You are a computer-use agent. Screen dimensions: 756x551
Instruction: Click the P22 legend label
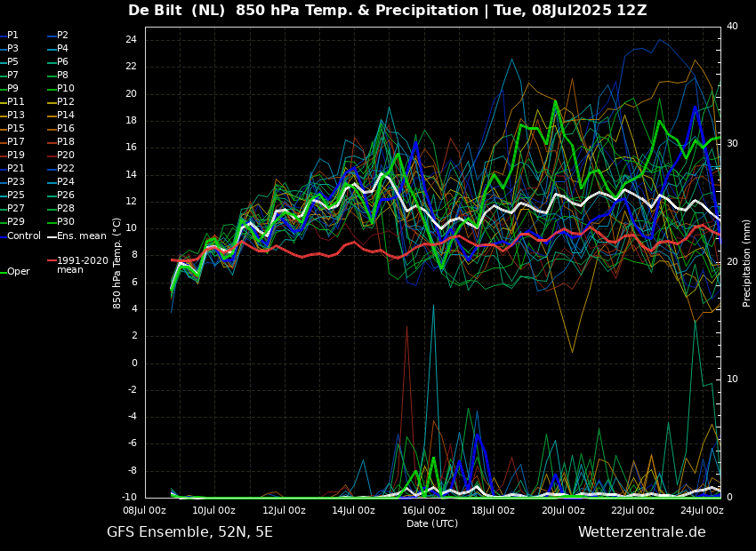tap(60, 168)
